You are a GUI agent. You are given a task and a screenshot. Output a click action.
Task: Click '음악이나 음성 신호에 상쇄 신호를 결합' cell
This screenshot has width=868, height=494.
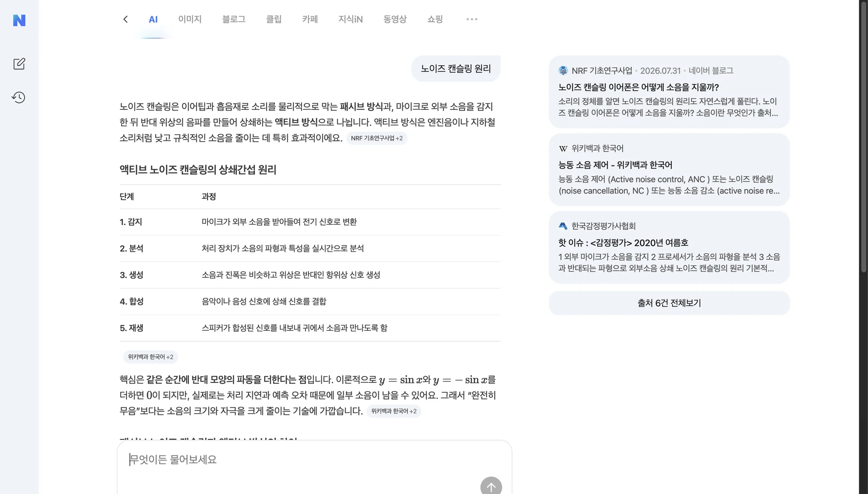coord(264,301)
